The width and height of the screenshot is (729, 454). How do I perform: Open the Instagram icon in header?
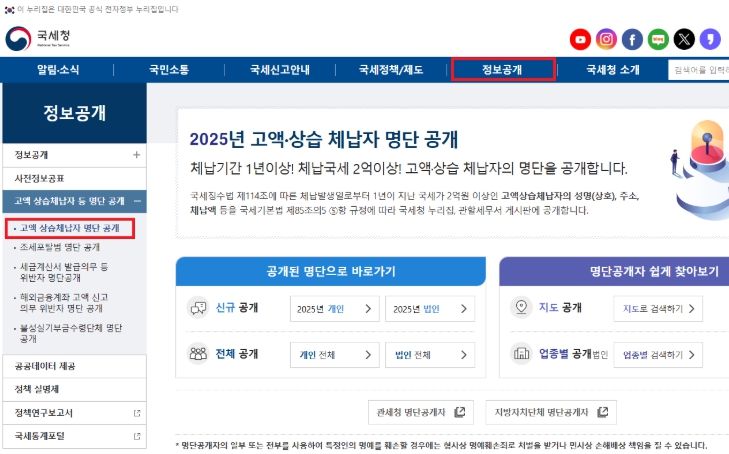[606, 39]
